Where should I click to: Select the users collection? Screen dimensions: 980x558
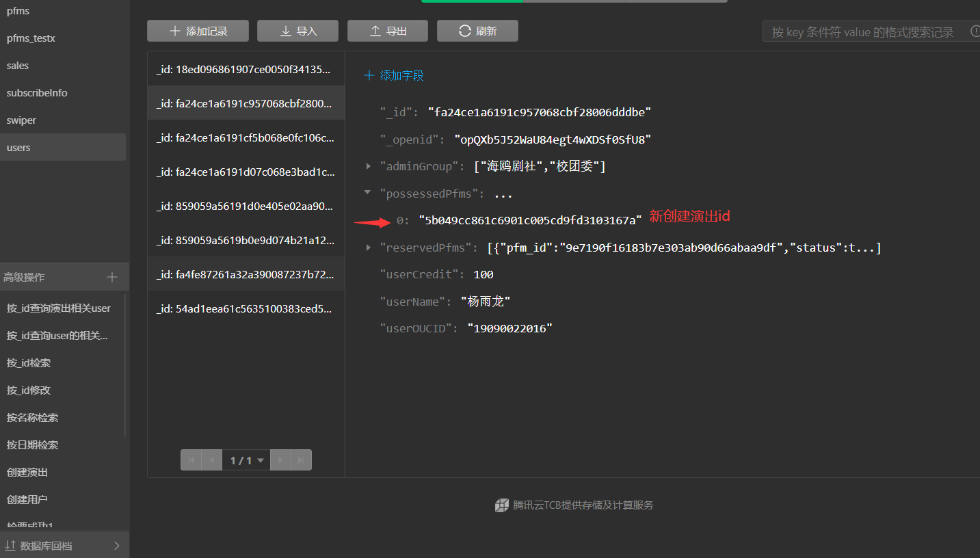[x=63, y=147]
